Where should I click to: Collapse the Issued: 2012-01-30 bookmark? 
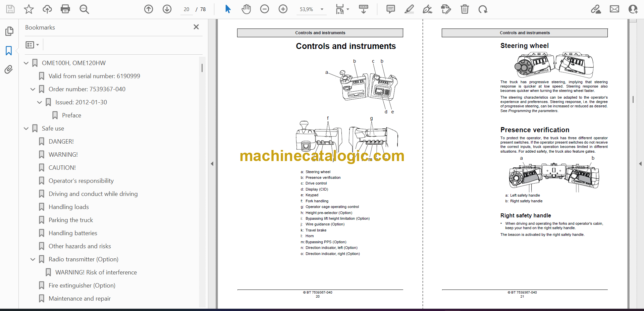(x=40, y=102)
